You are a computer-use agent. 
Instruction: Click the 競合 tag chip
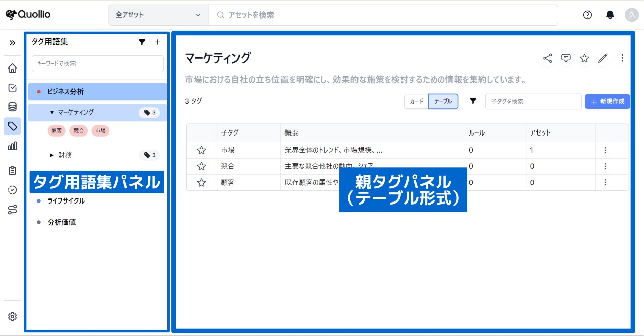point(79,131)
